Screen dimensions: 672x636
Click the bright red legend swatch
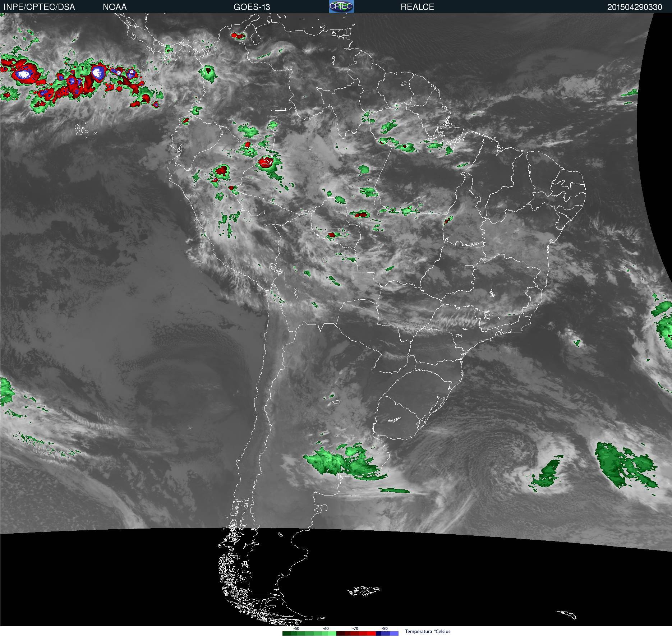click(372, 633)
